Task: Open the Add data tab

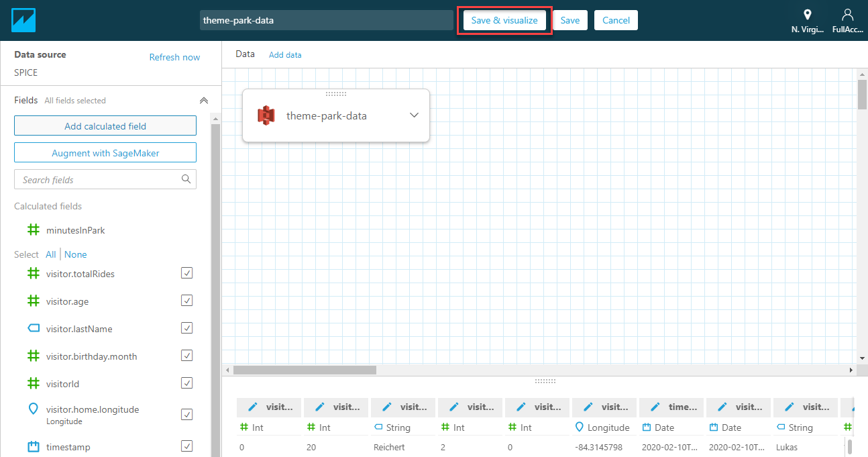Action: point(285,55)
